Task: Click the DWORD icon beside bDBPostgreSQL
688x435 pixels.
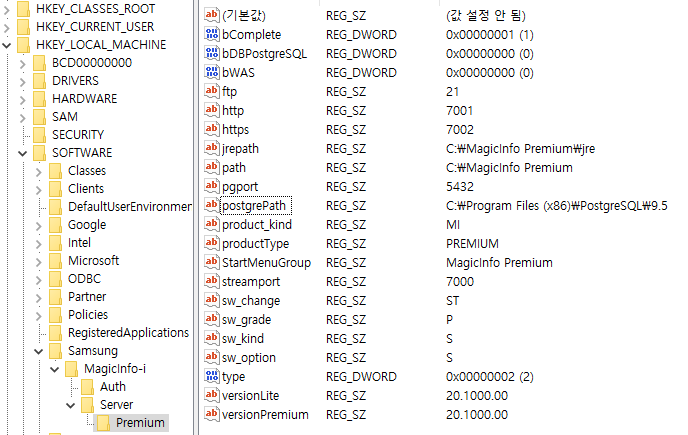Action: [211, 53]
